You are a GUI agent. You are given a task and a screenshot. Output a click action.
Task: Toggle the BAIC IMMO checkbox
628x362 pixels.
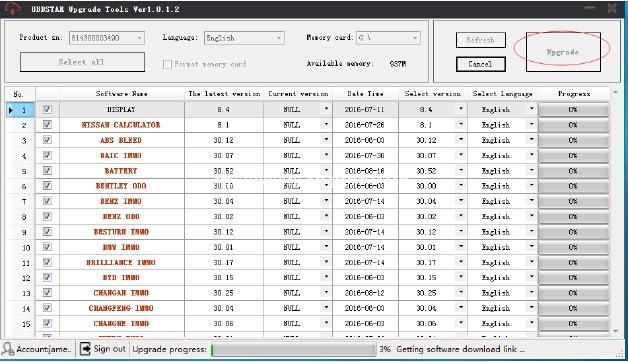pos(47,155)
